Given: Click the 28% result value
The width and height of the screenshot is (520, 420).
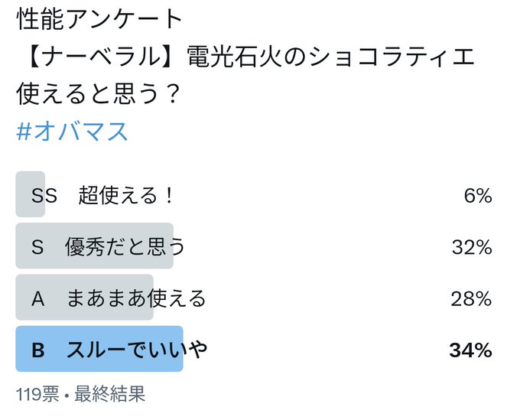Looking at the screenshot, I should click(x=471, y=298).
